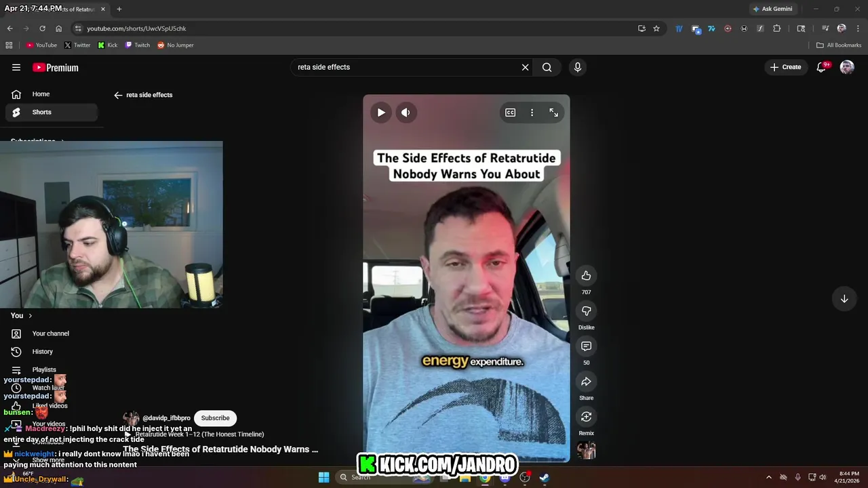
Task: Open the Short's three-dot more options
Action: click(532, 113)
